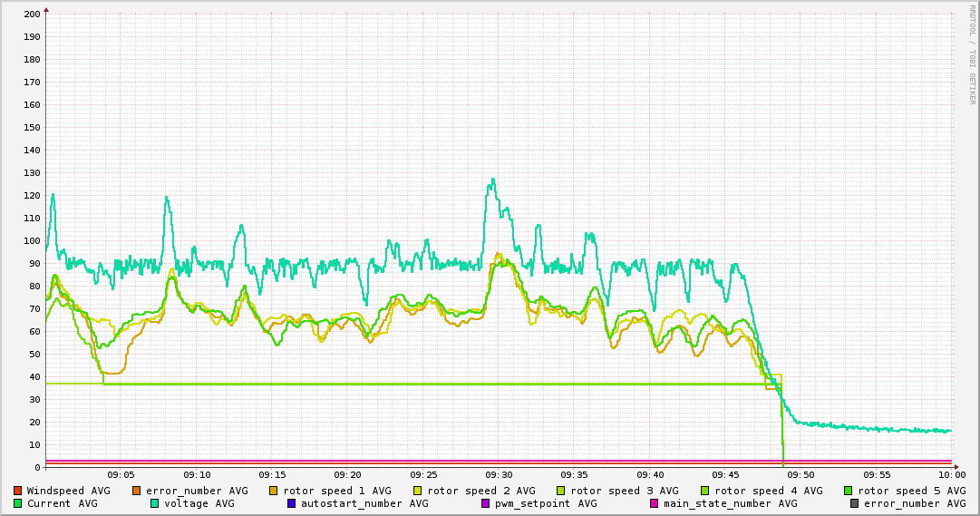Click the 09:05 label on the time axis

pos(121,474)
